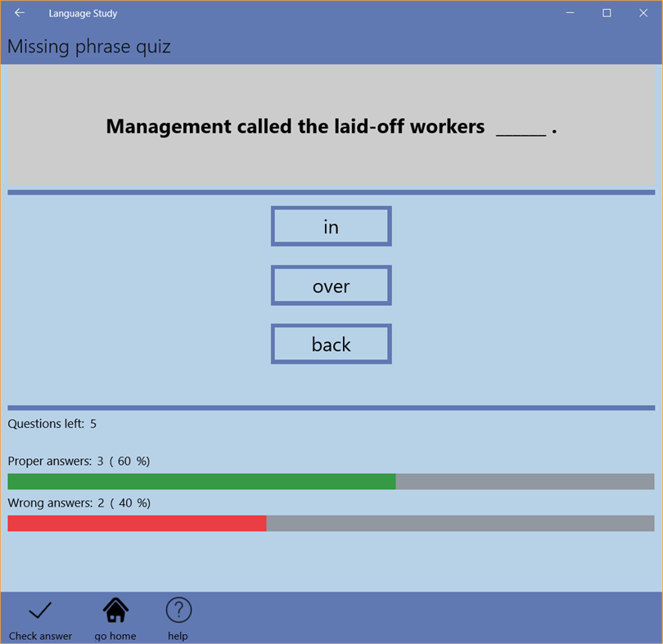Click the go home house icon

[x=115, y=609]
